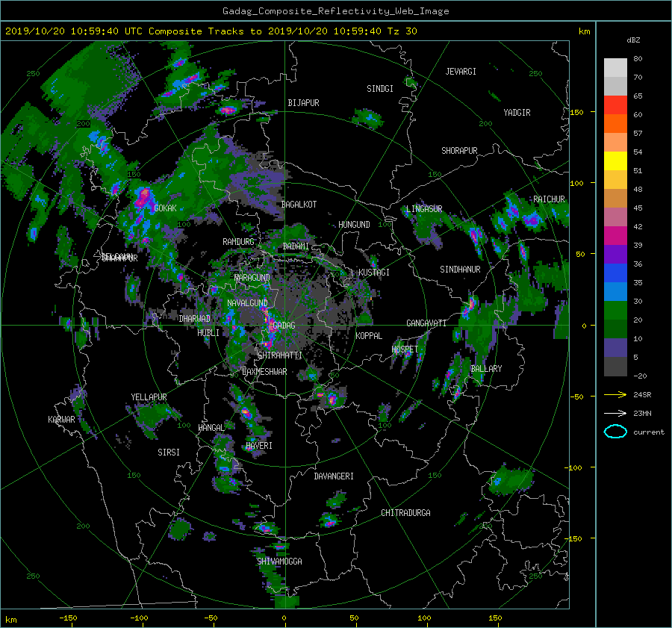Viewport: 672px width, 628px height.
Task: Click the RAMDURG city label
Action: pyautogui.click(x=238, y=242)
